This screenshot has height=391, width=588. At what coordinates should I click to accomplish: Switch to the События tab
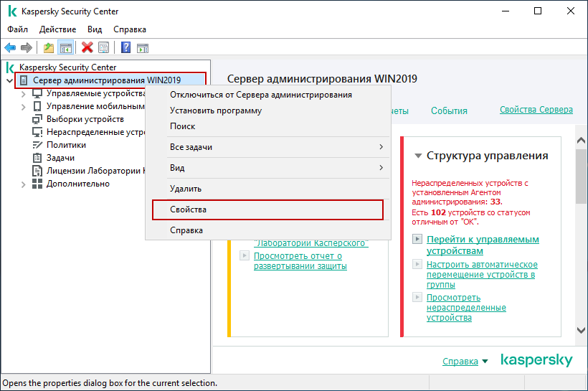tap(449, 110)
